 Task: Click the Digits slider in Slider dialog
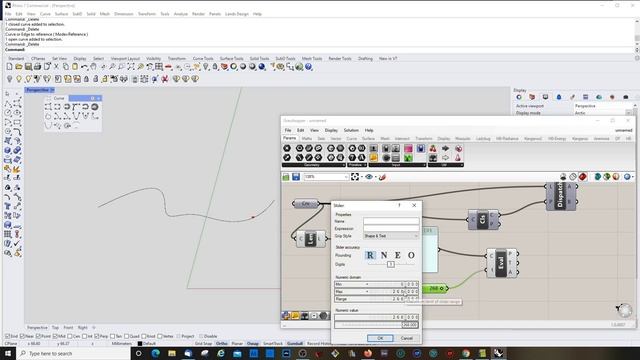coord(391,264)
